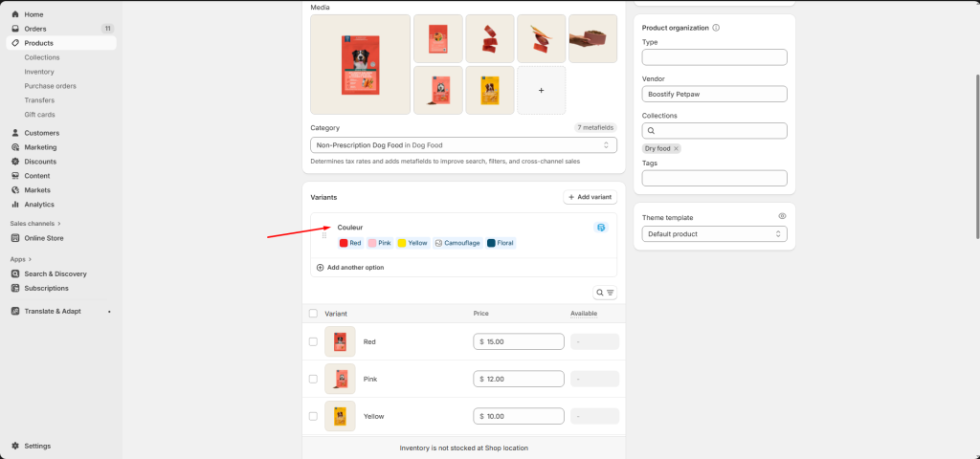980x459 pixels.
Task: Toggle the select-all Variant header checkbox
Action: 313,314
